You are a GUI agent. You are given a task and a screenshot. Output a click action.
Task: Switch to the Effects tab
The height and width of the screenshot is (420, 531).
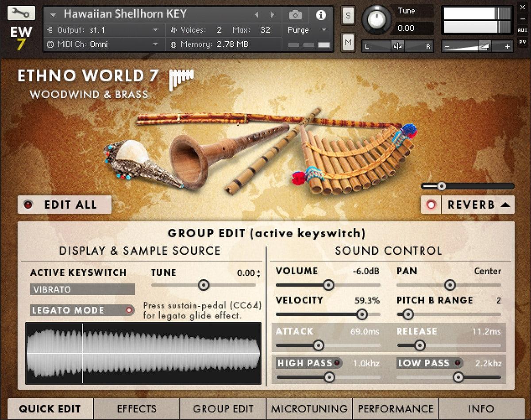point(137,408)
